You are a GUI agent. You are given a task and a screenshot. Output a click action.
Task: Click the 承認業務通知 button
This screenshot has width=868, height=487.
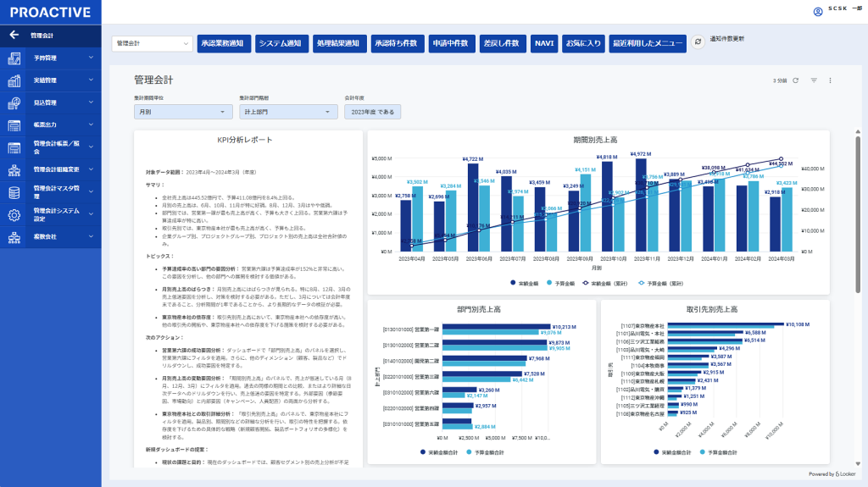224,43
